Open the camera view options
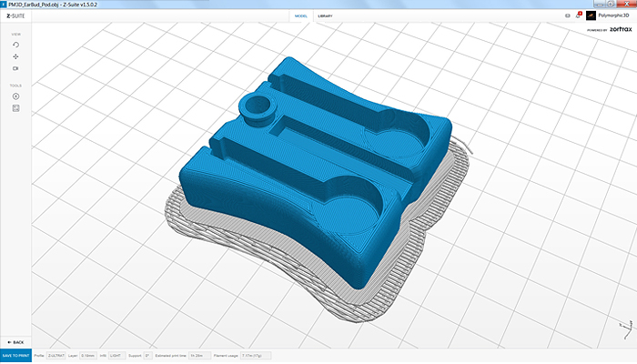The image size is (637, 364). pyautogui.click(x=15, y=68)
